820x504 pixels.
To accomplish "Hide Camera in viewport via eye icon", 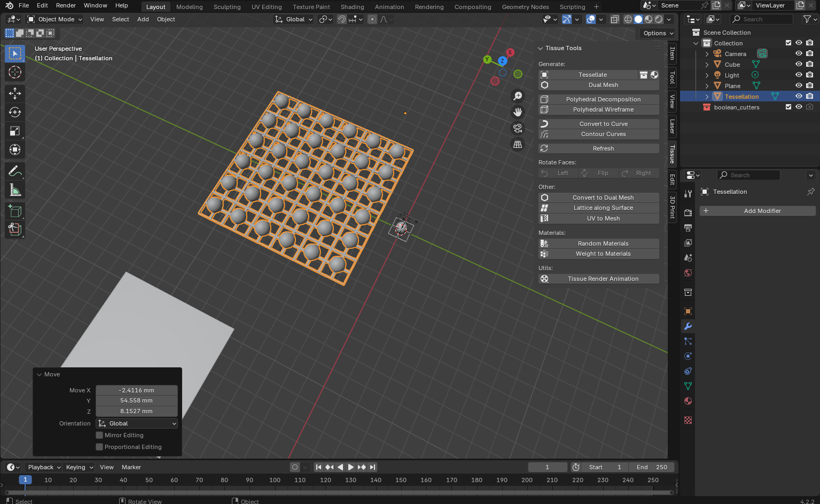I will point(799,54).
